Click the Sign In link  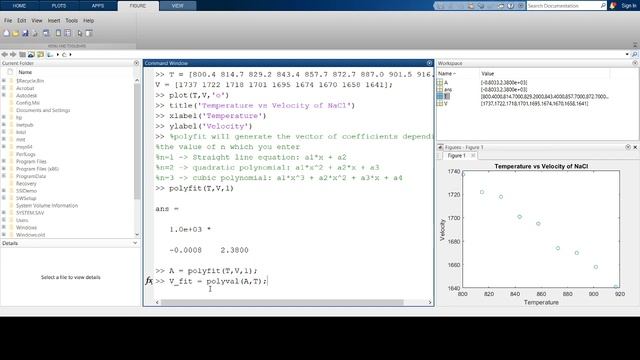(x=629, y=6)
